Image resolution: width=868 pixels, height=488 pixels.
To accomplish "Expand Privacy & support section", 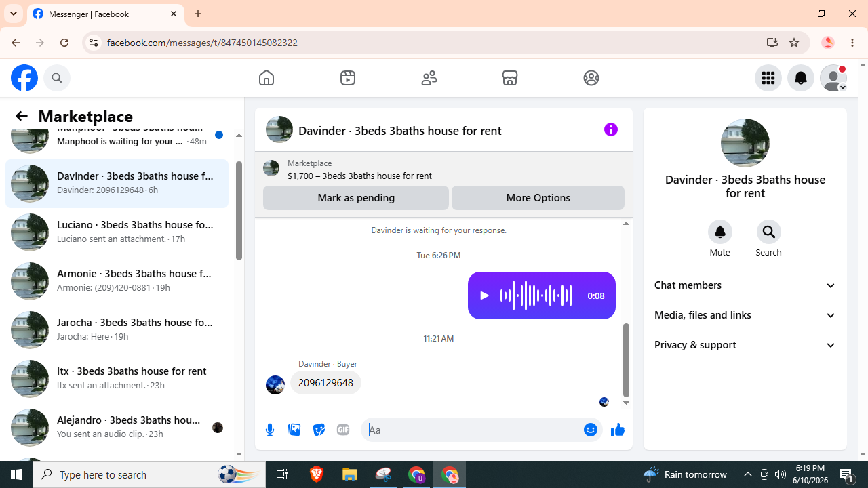I will click(x=745, y=345).
